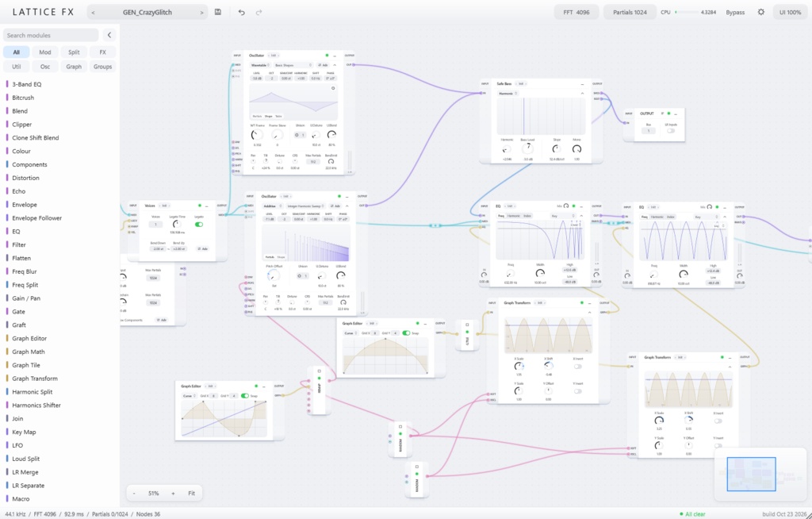The height and width of the screenshot is (519, 812).
Task: Adjust Bass Level knob in Safe Bass
Action: tap(528, 149)
